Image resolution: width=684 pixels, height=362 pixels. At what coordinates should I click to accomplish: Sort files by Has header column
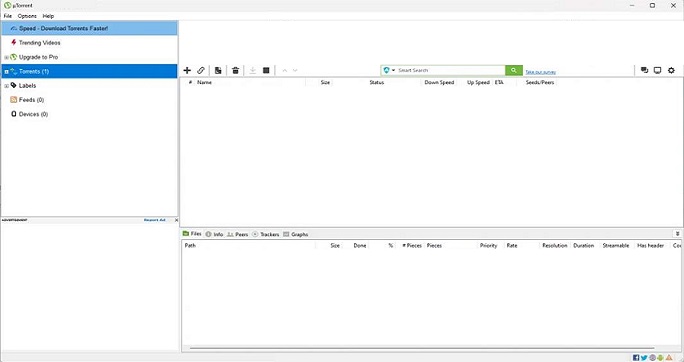point(650,246)
